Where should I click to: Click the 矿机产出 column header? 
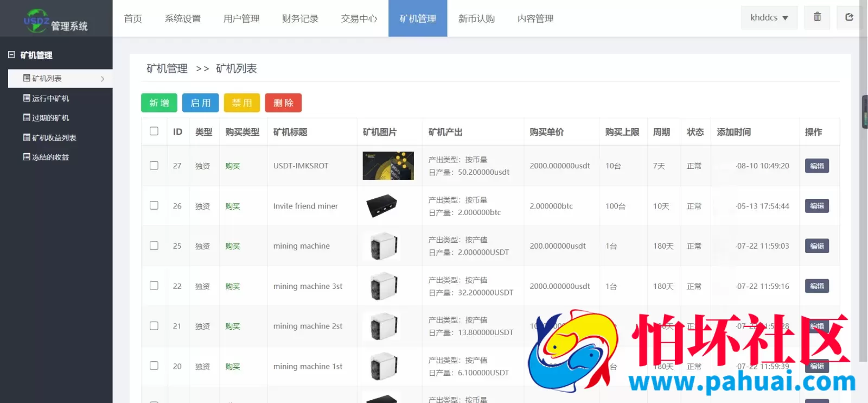[x=445, y=132]
